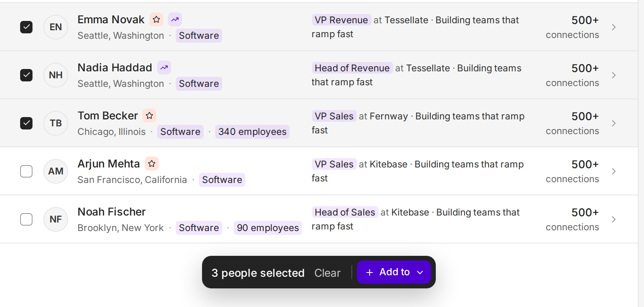Clear the current people selection
Viewport: 644px width, 307px height.
tap(327, 273)
